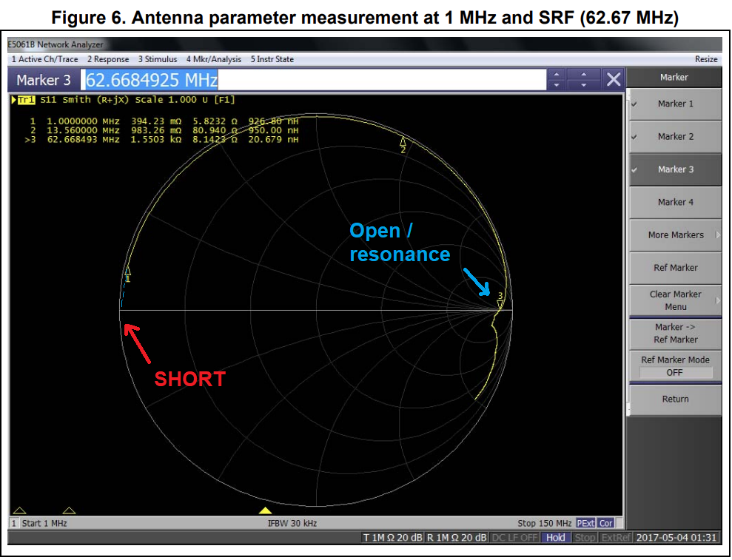Open the 4 Mkr/Analysis menu
732x560 pixels.
215,59
